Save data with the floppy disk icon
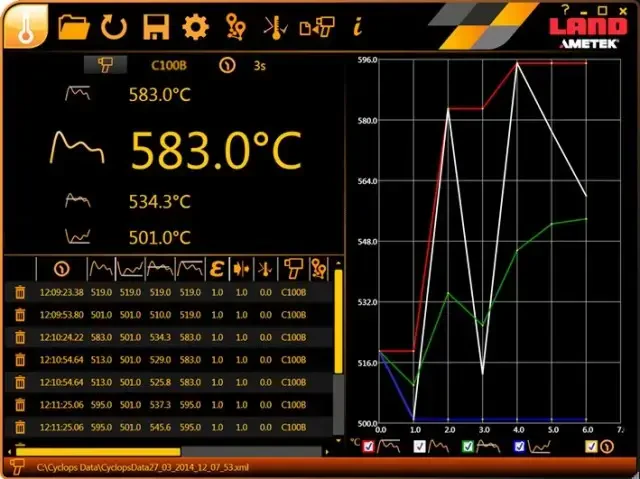 155,26
